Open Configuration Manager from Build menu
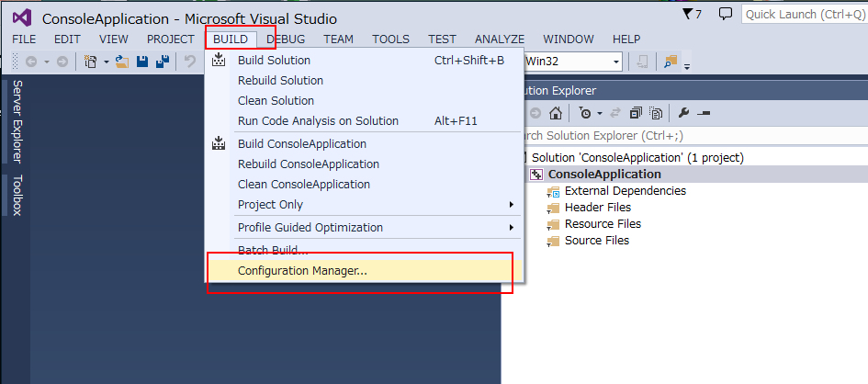 [366, 271]
